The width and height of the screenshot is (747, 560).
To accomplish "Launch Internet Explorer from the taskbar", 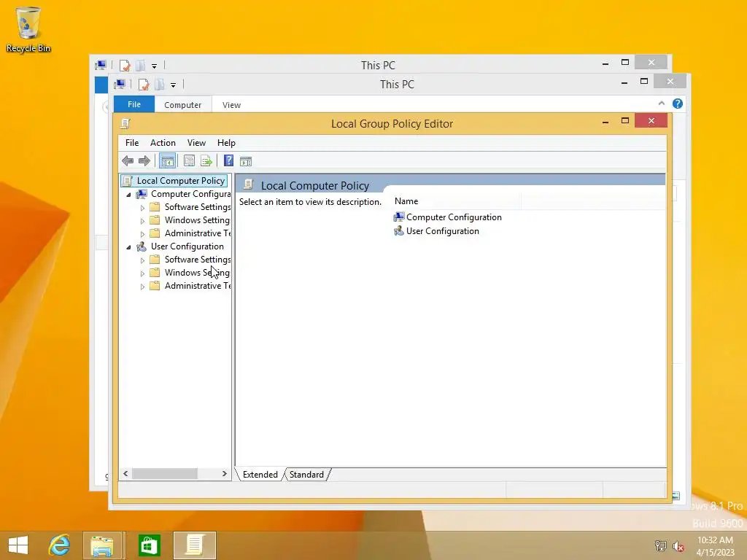I will pyautogui.click(x=60, y=545).
